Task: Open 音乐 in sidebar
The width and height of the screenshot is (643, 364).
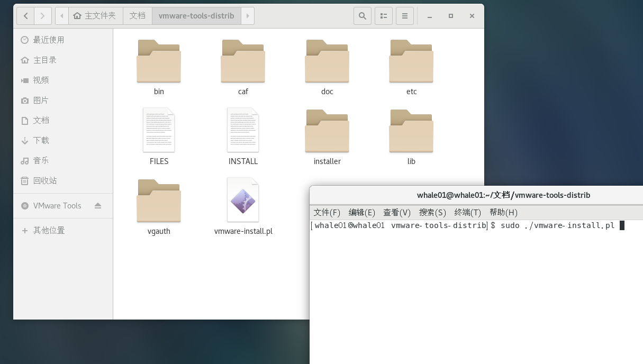Action: coord(63,161)
